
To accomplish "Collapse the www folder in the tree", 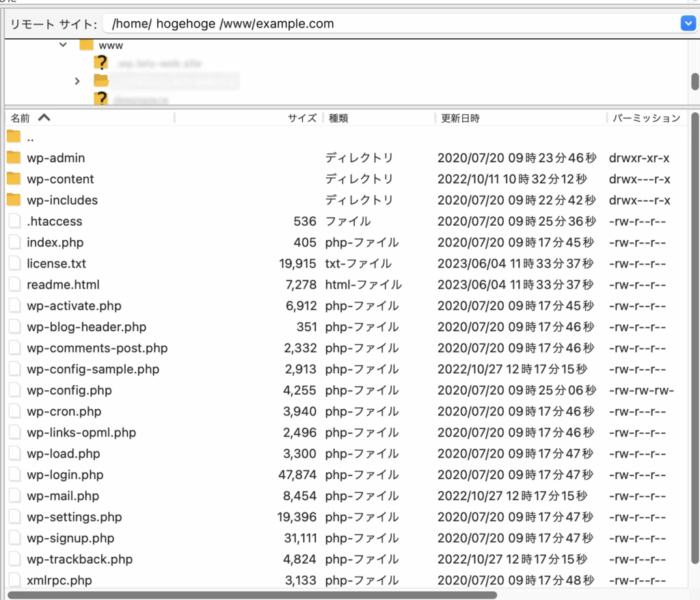I will click(63, 45).
